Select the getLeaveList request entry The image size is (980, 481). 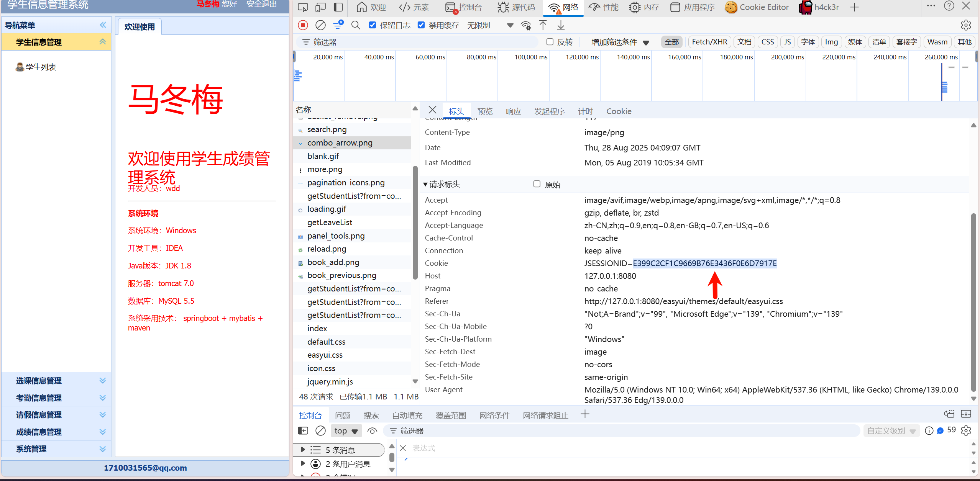click(330, 223)
